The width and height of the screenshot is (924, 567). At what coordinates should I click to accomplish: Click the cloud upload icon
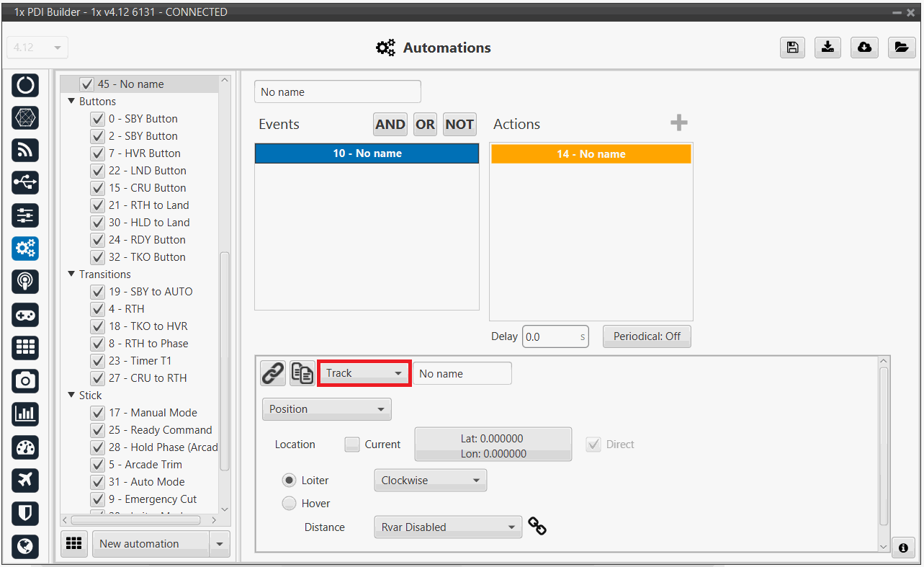click(x=864, y=48)
